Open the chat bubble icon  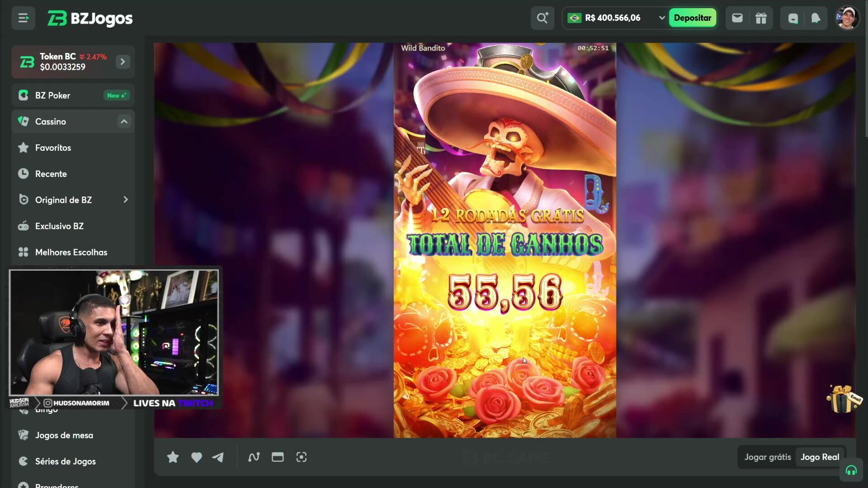(x=793, y=18)
